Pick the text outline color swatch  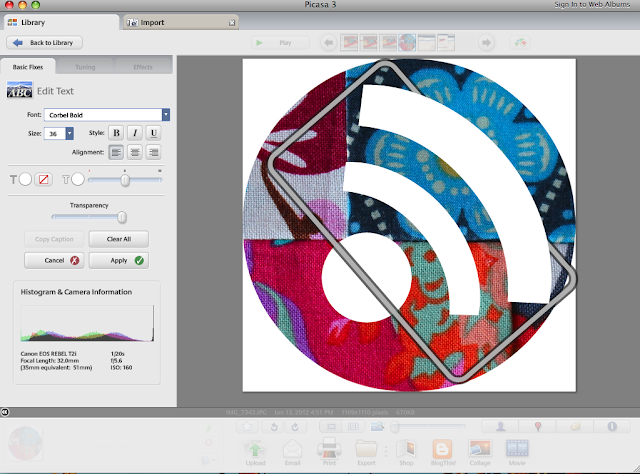point(78,179)
